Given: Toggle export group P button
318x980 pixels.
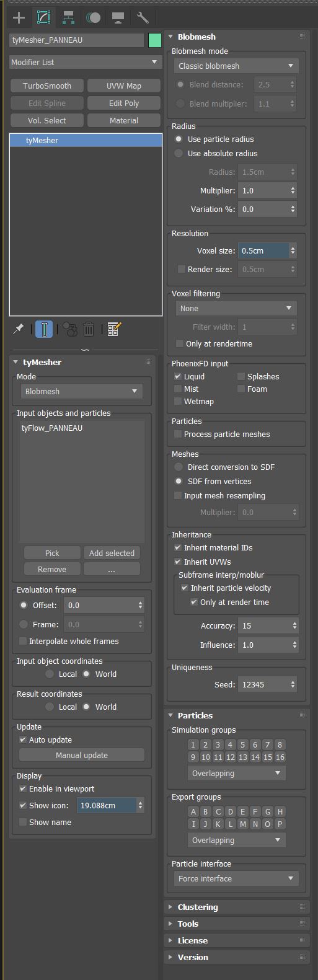Looking at the screenshot, I should click(x=280, y=824).
